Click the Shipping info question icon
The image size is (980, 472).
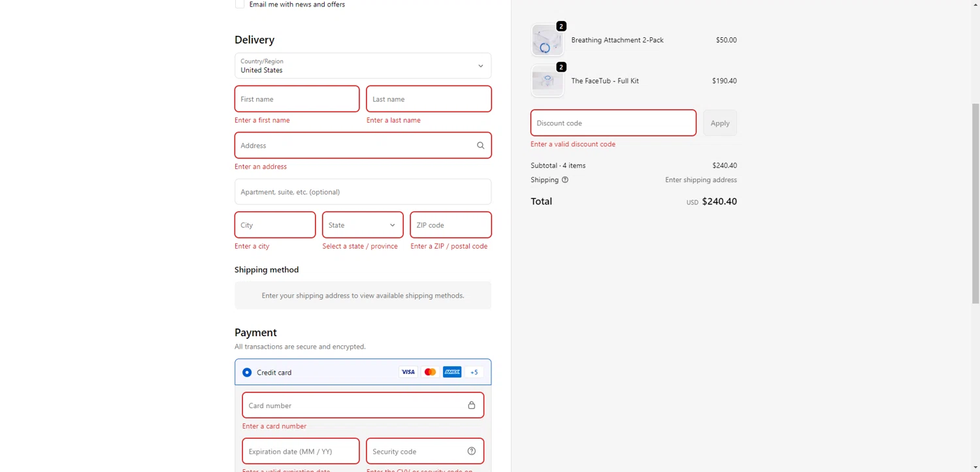[565, 180]
